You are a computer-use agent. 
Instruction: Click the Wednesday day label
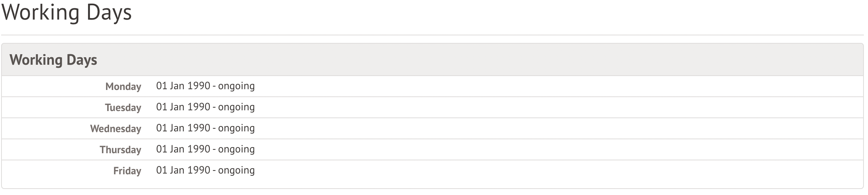[115, 129]
